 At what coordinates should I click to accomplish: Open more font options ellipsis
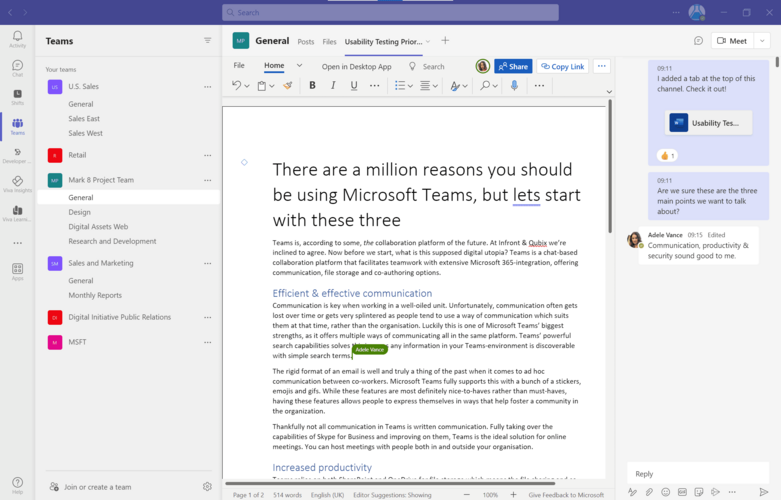(375, 86)
